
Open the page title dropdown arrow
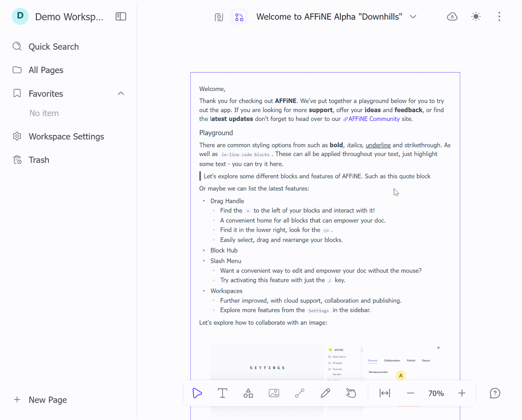413,17
